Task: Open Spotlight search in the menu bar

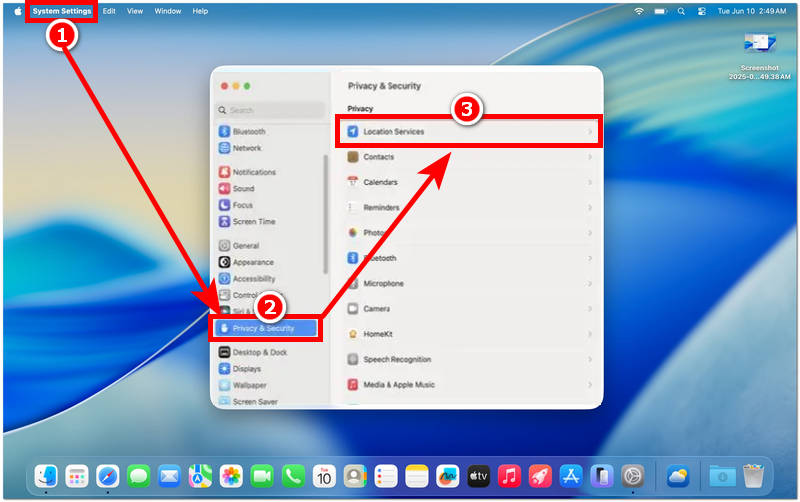Action: tap(681, 11)
